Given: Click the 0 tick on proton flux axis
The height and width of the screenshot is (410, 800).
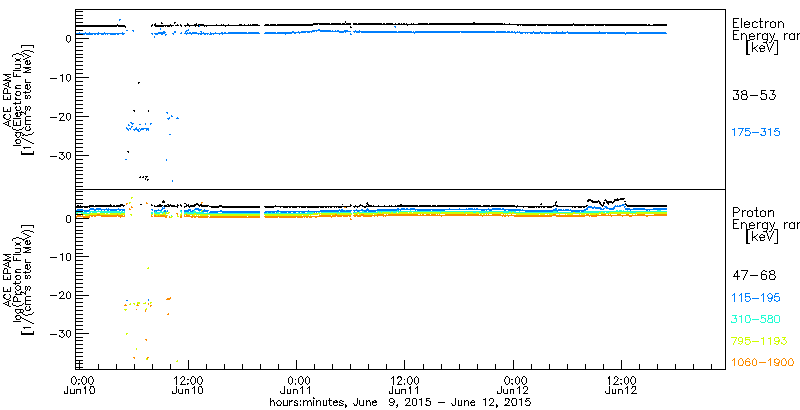Looking at the screenshot, I should (67, 218).
